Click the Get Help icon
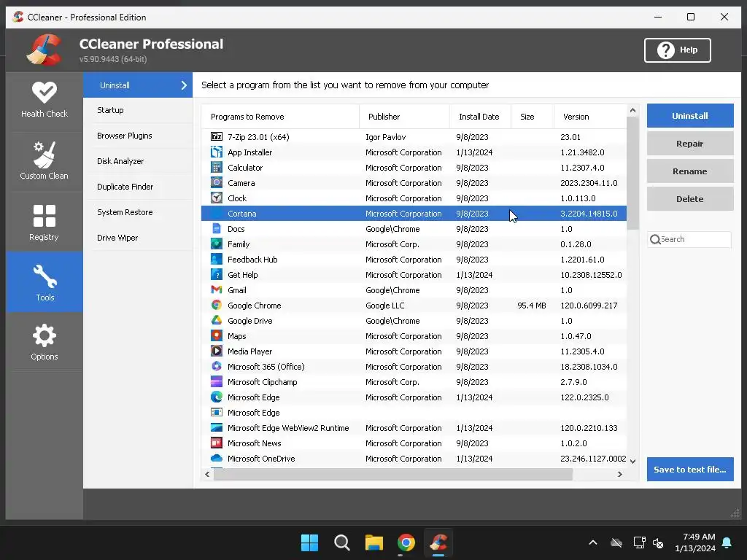Viewport: 747px width, 560px height. pos(216,274)
